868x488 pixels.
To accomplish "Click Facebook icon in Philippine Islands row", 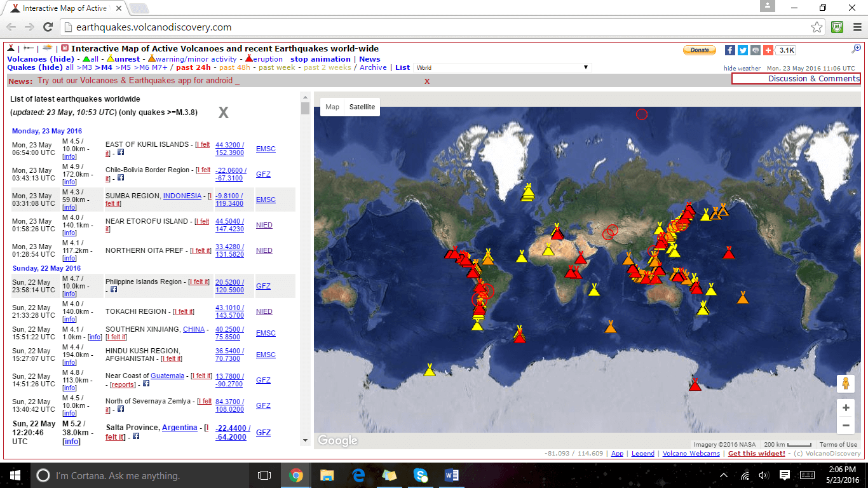I will [114, 290].
